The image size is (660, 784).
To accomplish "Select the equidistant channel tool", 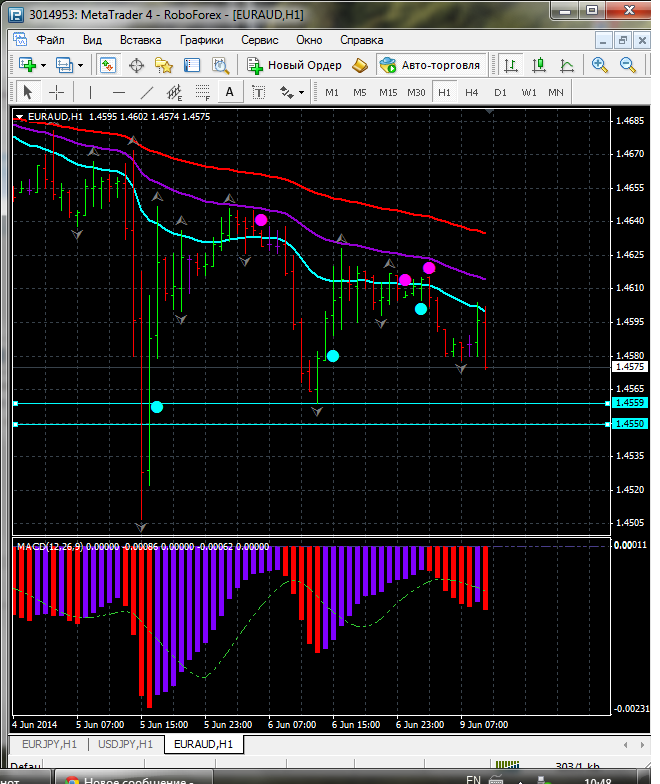I will pos(174,92).
